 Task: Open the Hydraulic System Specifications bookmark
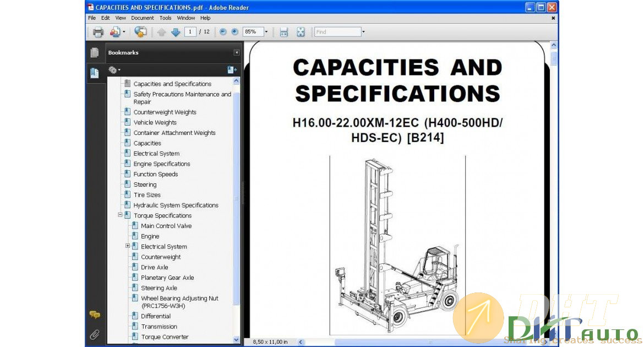pyautogui.click(x=176, y=205)
